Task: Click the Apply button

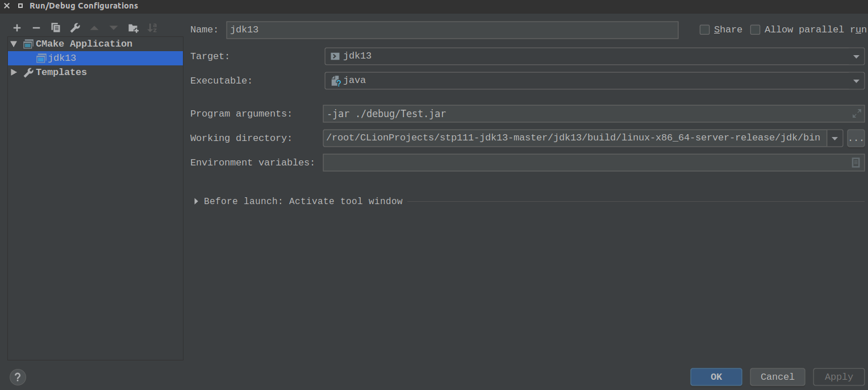Action: tap(839, 377)
